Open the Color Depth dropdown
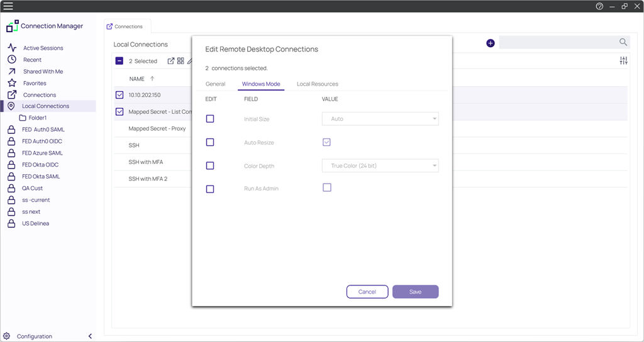The image size is (644, 342). tap(380, 166)
